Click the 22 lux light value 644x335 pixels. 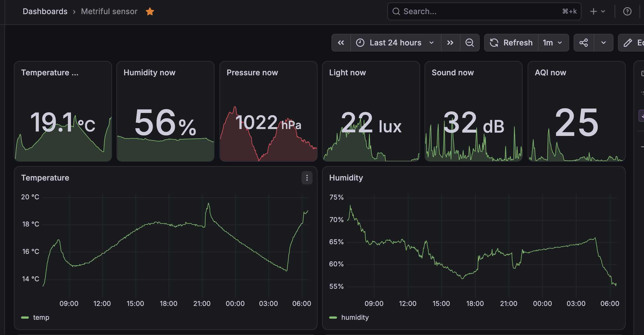371,122
